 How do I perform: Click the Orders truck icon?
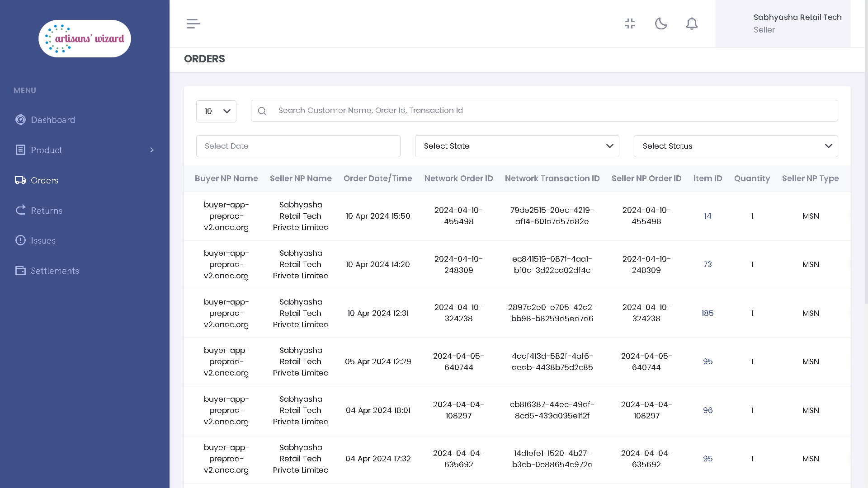click(x=20, y=180)
